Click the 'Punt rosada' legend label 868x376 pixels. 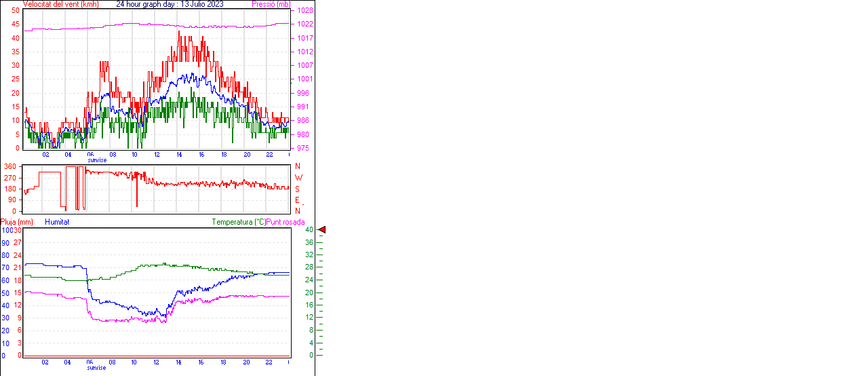point(285,222)
